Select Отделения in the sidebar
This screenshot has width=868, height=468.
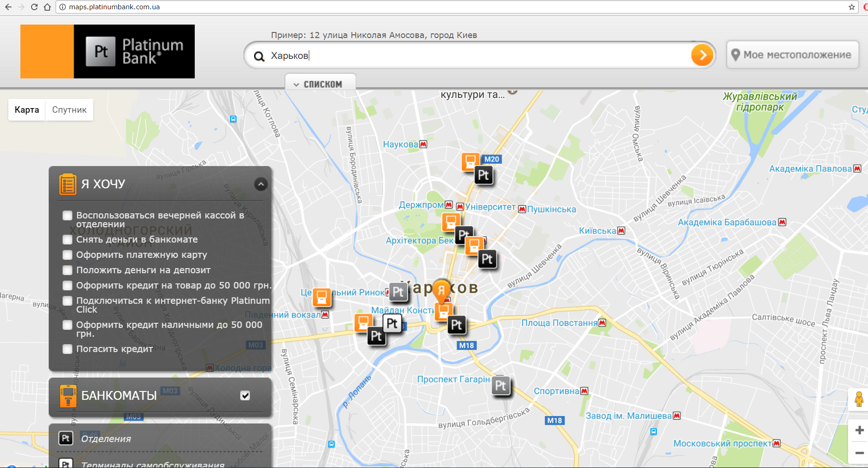[106, 439]
